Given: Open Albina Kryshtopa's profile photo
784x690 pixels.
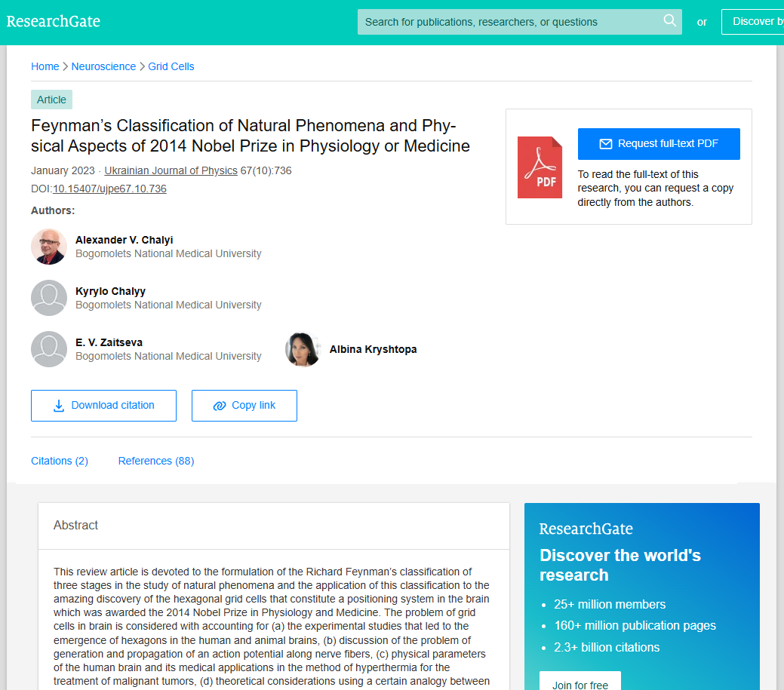Looking at the screenshot, I should pyautogui.click(x=303, y=349).
